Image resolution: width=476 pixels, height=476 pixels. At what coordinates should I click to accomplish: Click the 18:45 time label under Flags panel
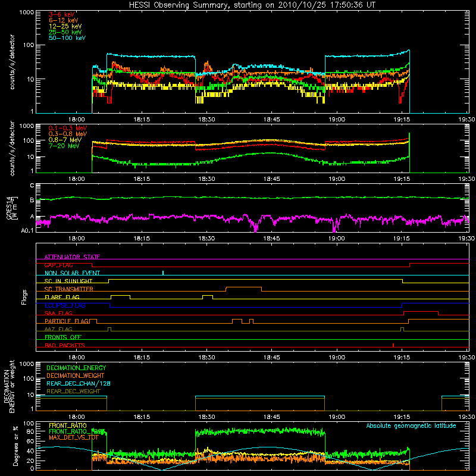coord(272,358)
